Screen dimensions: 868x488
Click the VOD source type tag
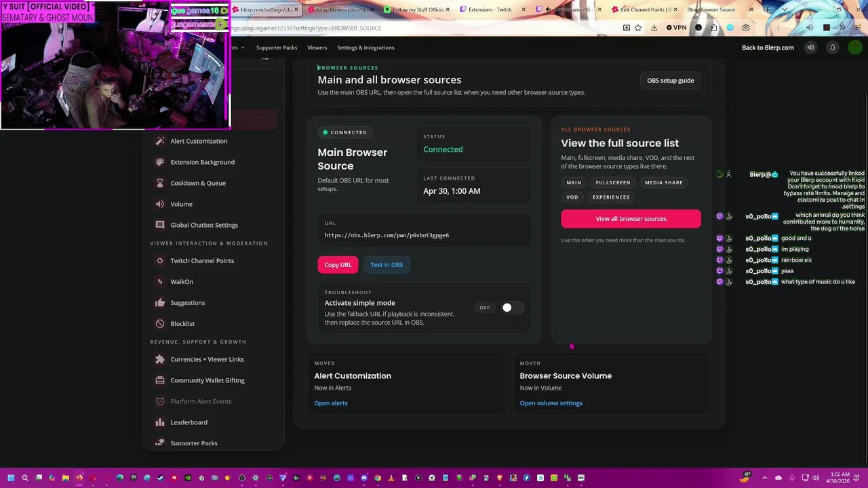click(572, 197)
